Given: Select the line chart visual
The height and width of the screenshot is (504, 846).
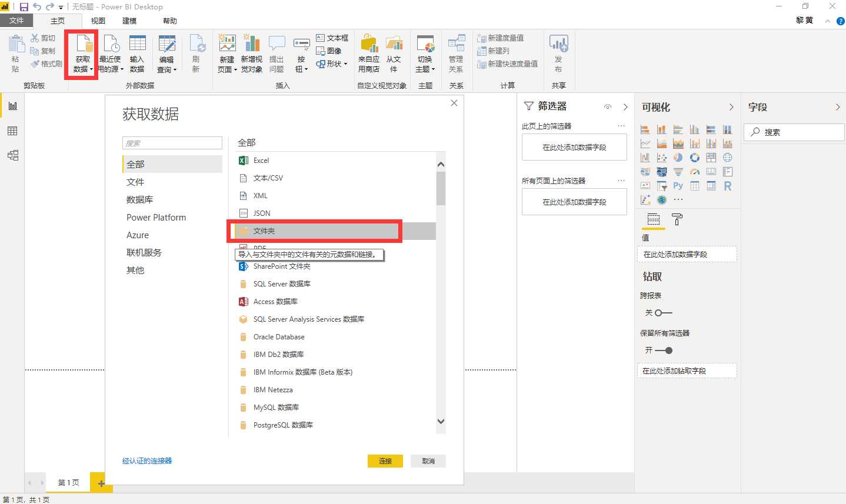Looking at the screenshot, I should (645, 143).
